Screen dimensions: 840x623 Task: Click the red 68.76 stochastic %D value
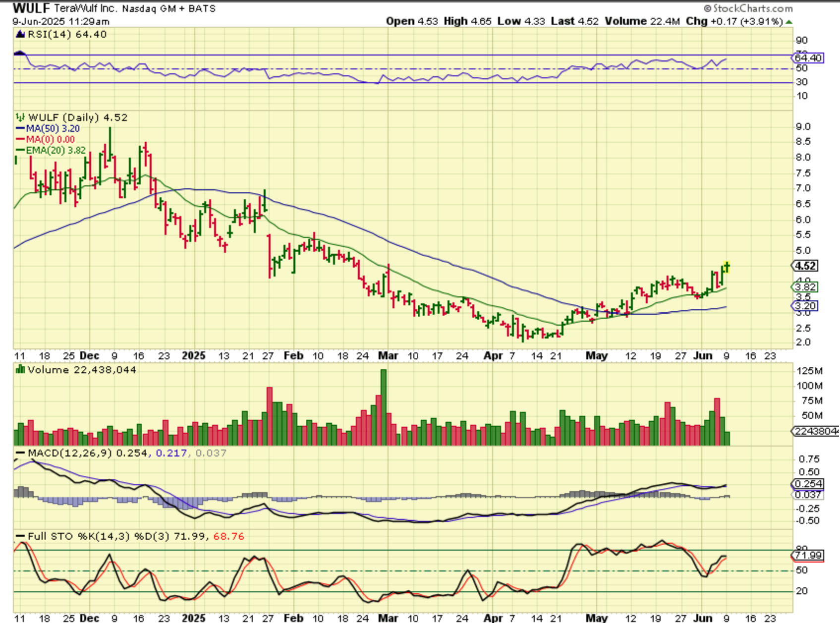pyautogui.click(x=229, y=536)
